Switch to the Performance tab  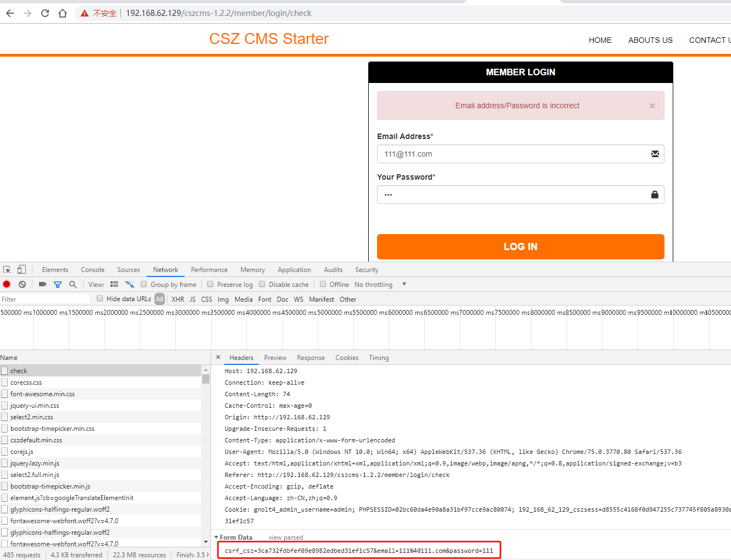coord(209,270)
